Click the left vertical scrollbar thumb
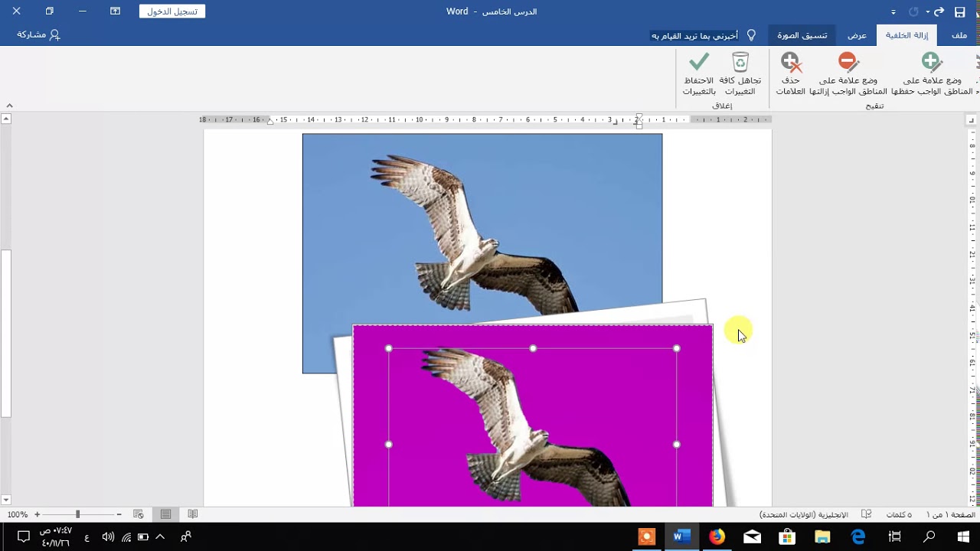Screen dimensions: 980x551 click(x=6, y=333)
